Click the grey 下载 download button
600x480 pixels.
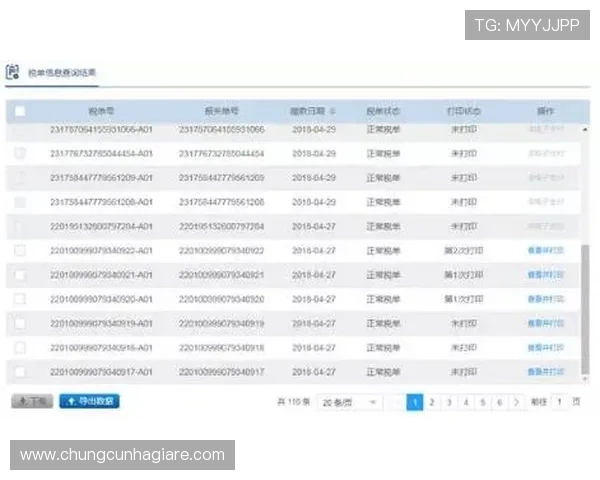[32, 401]
